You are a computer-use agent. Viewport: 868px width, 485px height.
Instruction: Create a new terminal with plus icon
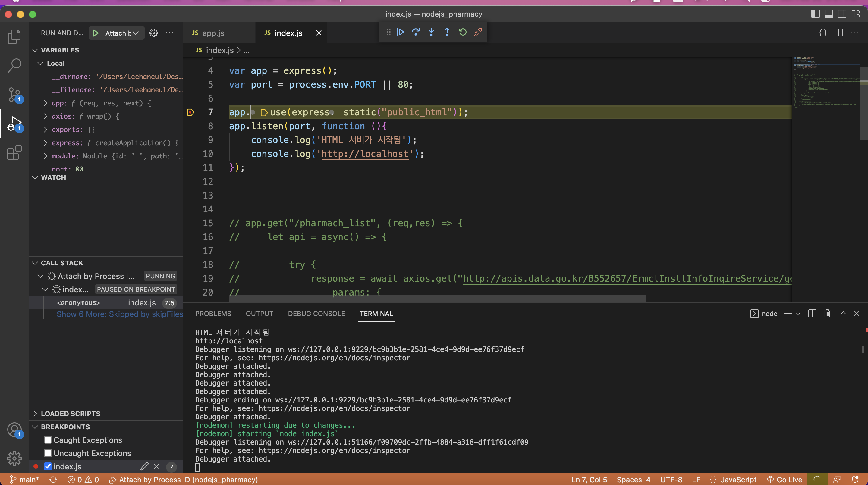[788, 314]
